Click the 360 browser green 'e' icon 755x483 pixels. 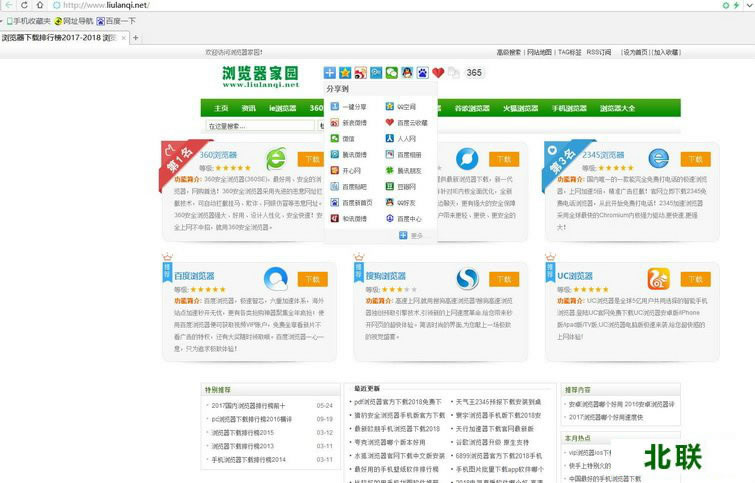[276, 158]
